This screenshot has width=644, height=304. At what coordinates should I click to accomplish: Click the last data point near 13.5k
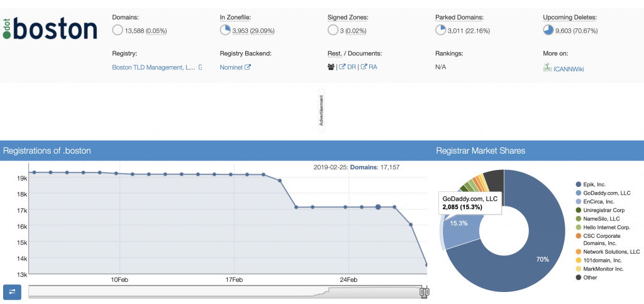click(x=426, y=265)
